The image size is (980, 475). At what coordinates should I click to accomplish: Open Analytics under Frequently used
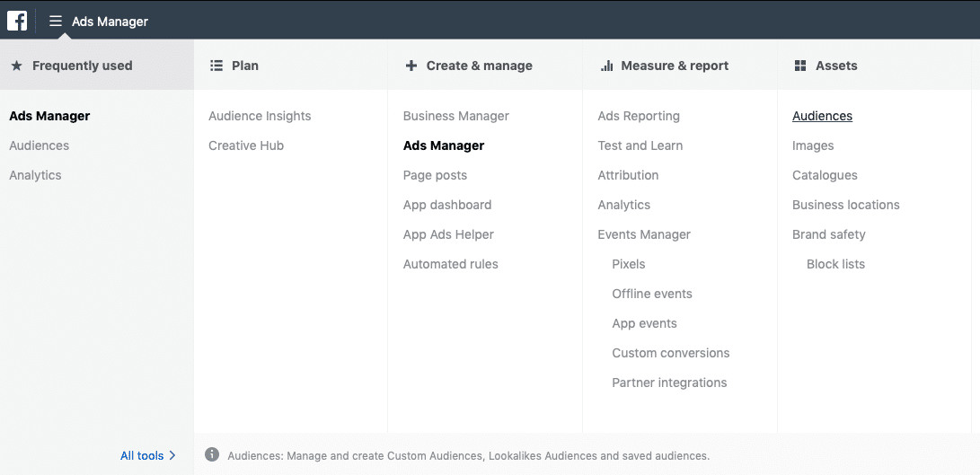[35, 175]
